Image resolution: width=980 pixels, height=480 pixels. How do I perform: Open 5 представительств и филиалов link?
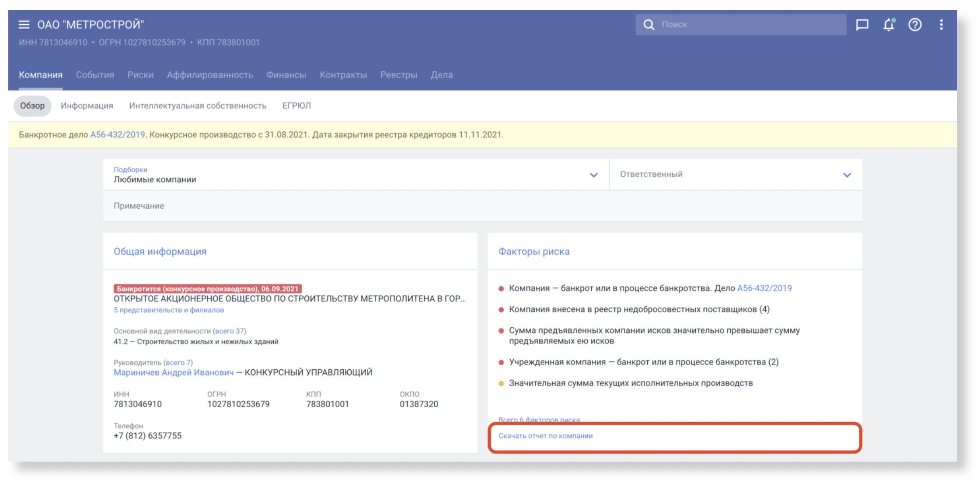coord(169,310)
